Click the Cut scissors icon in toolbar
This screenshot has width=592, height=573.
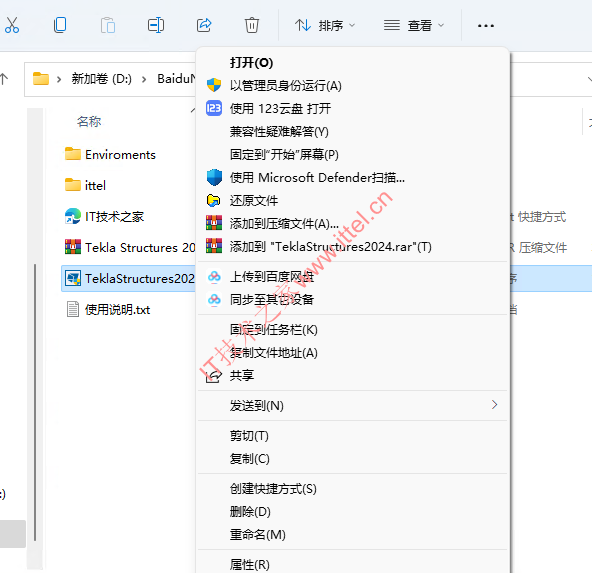pos(11,25)
